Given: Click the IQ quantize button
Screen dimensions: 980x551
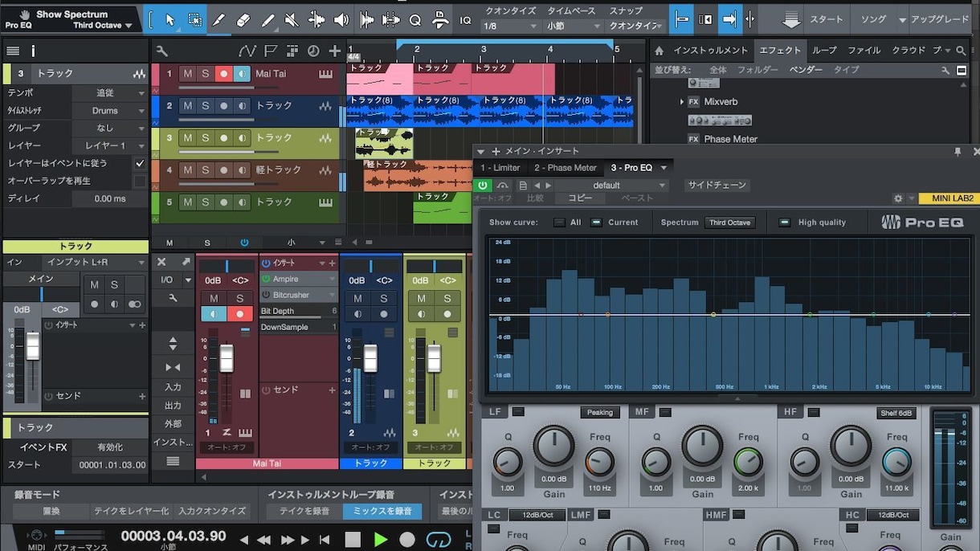Looking at the screenshot, I should tap(465, 19).
